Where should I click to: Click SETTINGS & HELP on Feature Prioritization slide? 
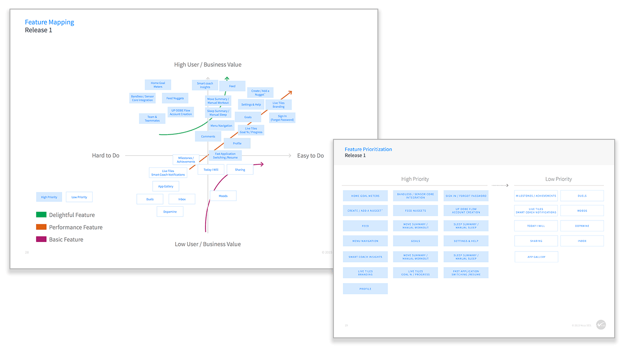pos(466,241)
